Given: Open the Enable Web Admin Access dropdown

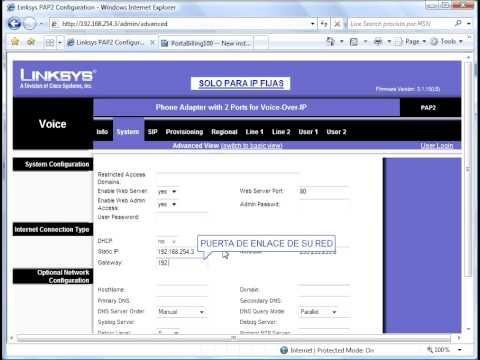Looking at the screenshot, I should (167, 204).
